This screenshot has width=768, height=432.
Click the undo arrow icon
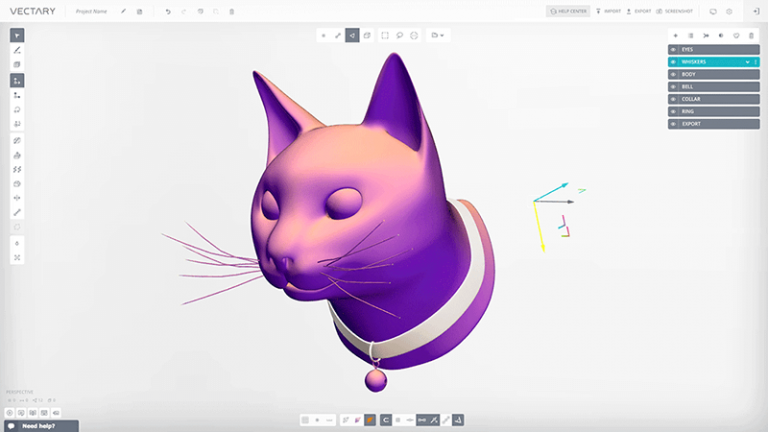[x=168, y=12]
